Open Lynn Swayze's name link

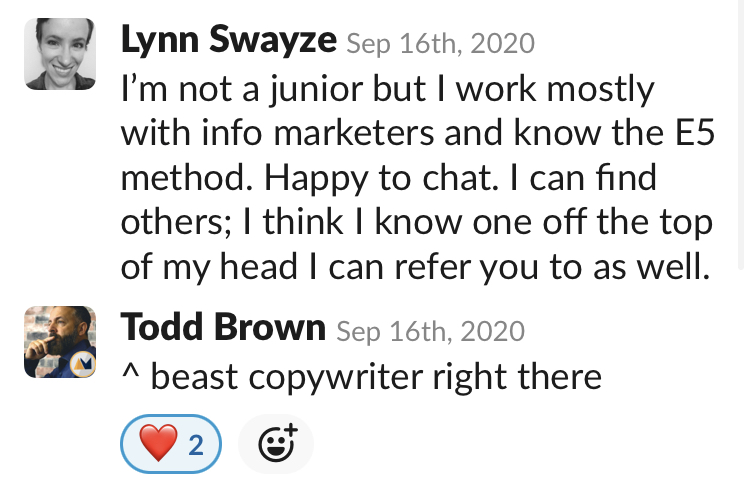click(x=229, y=39)
